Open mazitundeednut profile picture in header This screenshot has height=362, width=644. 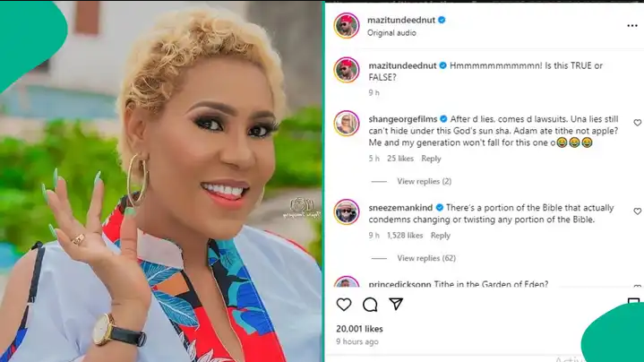point(347,25)
